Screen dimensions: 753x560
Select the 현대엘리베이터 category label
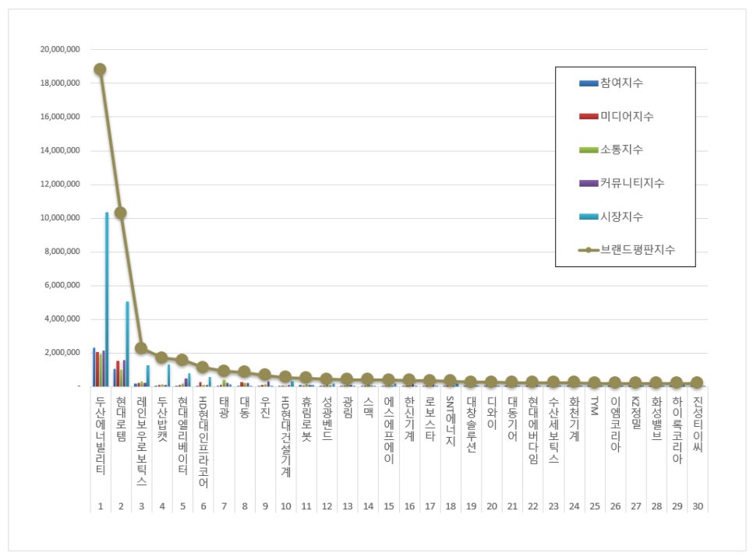pyautogui.click(x=183, y=435)
